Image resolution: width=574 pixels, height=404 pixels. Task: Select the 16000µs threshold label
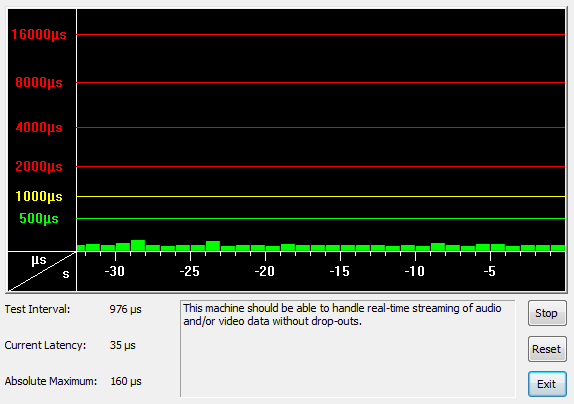click(x=39, y=34)
